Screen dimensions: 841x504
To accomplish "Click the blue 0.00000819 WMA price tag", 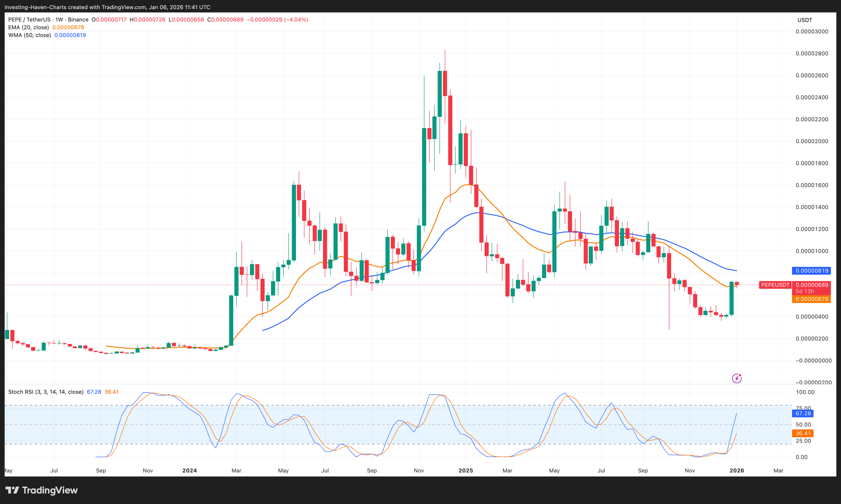I will [811, 271].
